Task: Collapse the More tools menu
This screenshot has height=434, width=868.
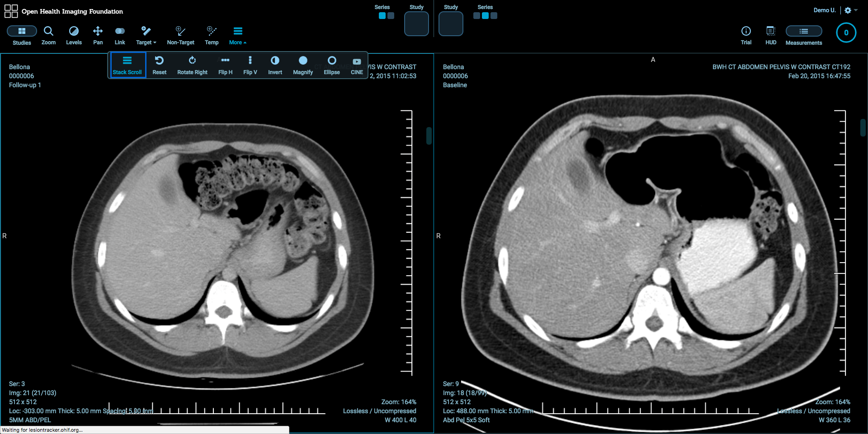Action: pyautogui.click(x=238, y=35)
